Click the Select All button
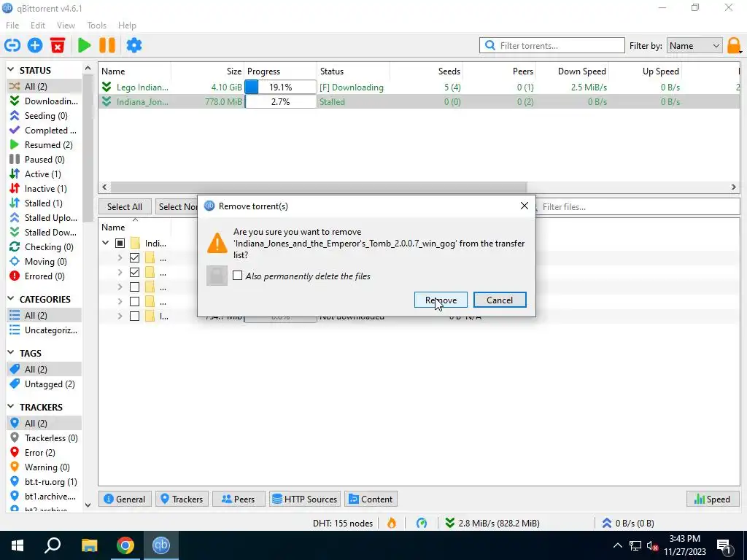Image resolution: width=747 pixels, height=560 pixels. click(125, 206)
